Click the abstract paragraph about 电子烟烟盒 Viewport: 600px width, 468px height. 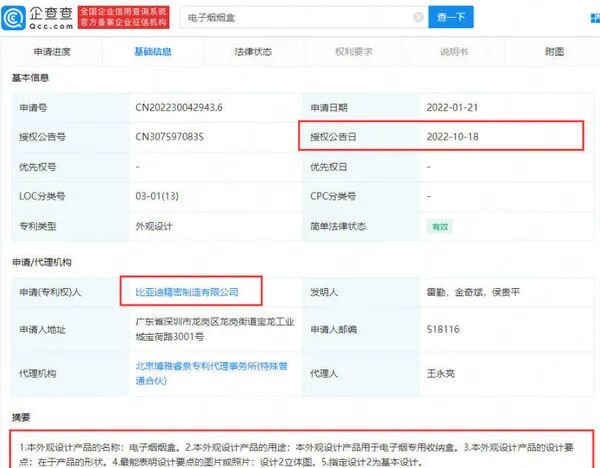click(x=297, y=455)
